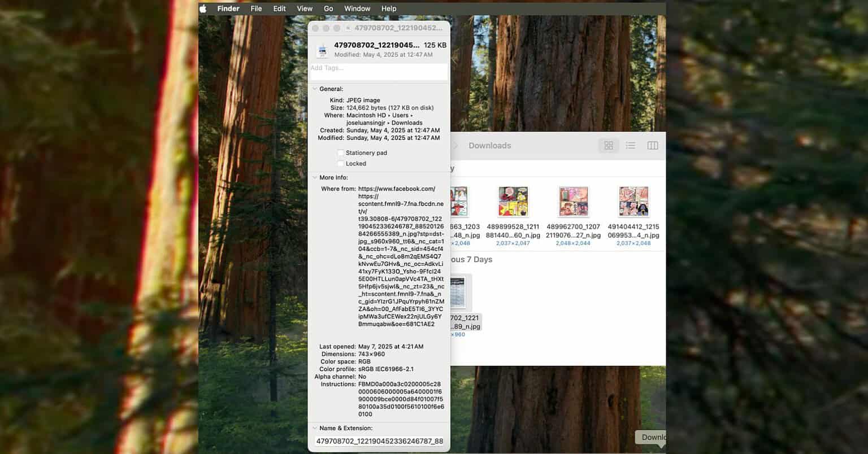Switch Downloads window to icon grid view
Image resolution: width=868 pixels, height=454 pixels.
click(609, 145)
